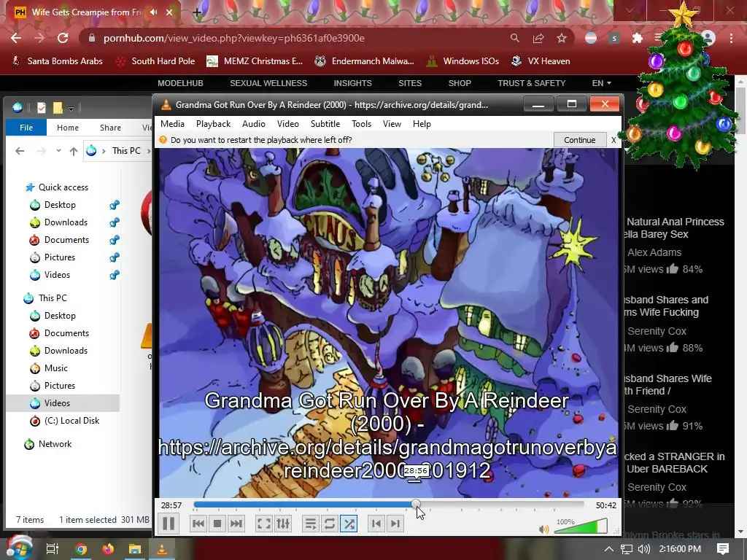Toggle VLC loop mode
Image resolution: width=747 pixels, height=560 pixels.
pos(329,524)
